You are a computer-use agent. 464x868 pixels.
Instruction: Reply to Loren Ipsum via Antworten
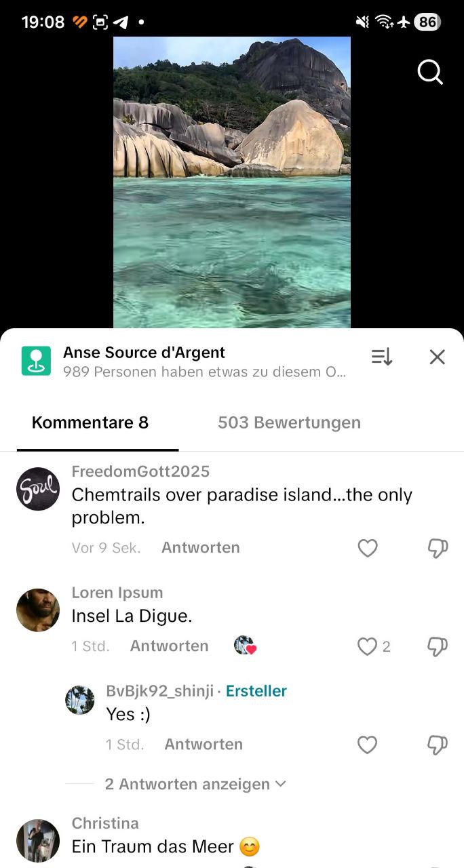(x=170, y=646)
